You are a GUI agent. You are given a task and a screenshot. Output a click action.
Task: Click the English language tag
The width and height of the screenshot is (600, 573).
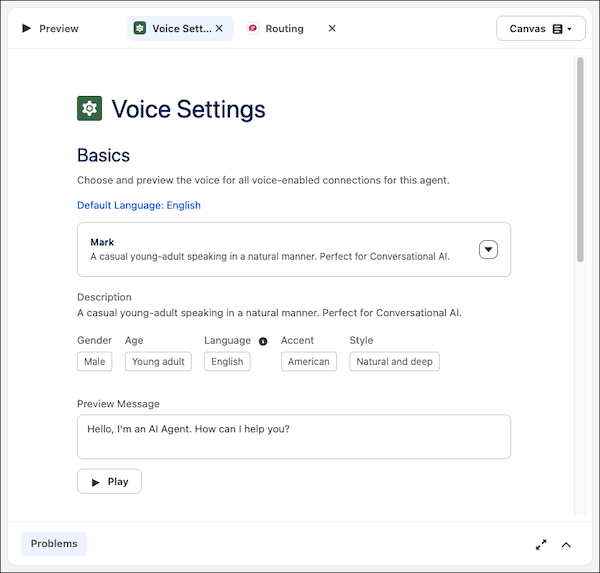(227, 362)
